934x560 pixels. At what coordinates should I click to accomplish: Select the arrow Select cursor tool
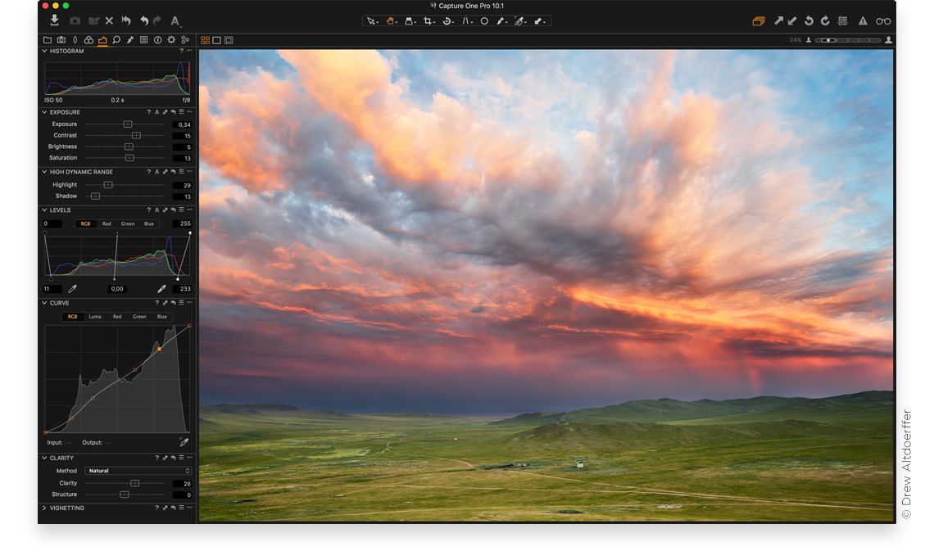(371, 20)
